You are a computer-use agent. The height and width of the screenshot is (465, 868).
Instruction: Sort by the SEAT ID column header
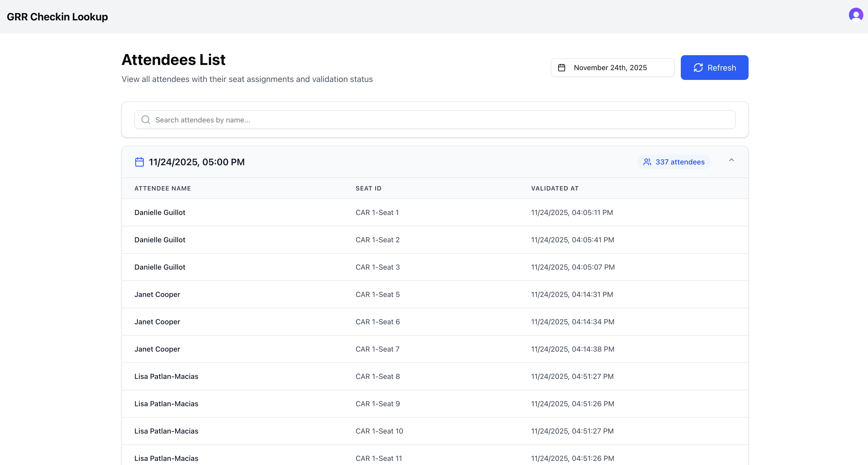click(x=368, y=188)
